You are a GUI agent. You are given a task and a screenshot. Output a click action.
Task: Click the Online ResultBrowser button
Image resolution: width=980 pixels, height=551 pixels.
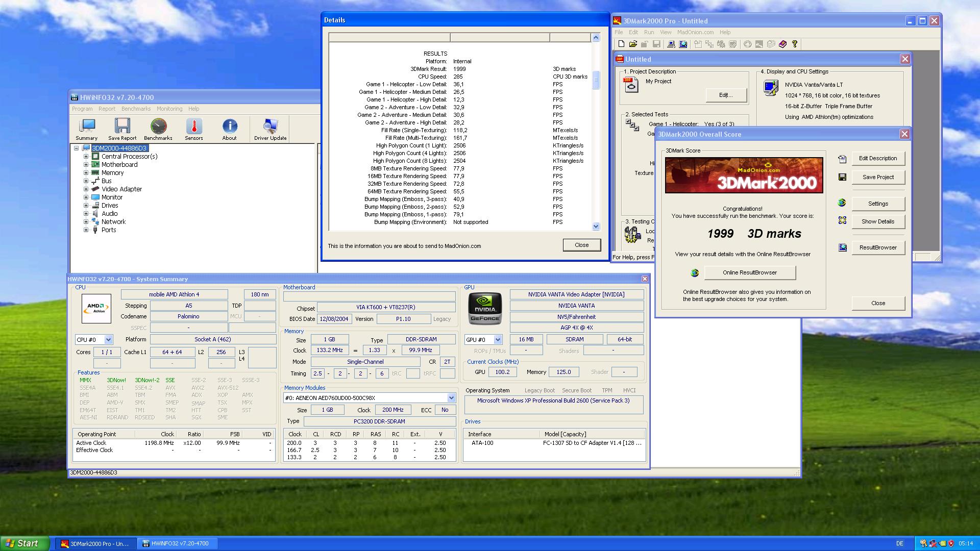click(x=750, y=273)
